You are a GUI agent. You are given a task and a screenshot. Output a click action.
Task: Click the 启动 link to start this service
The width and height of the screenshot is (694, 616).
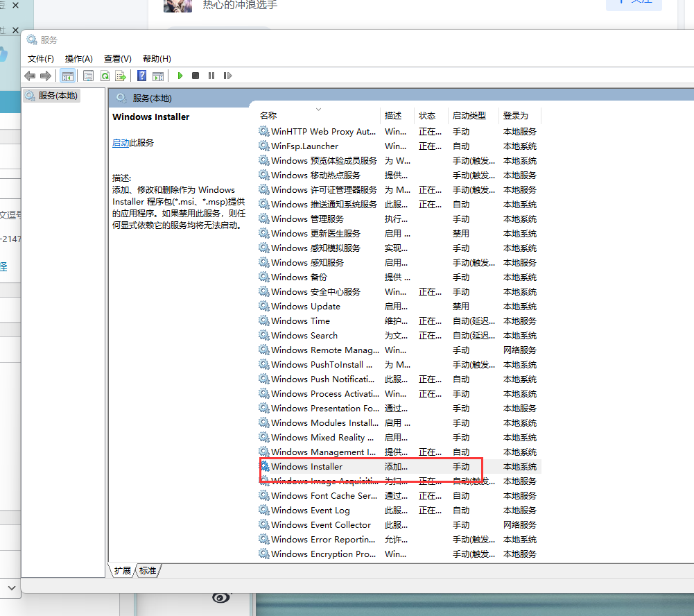point(121,143)
